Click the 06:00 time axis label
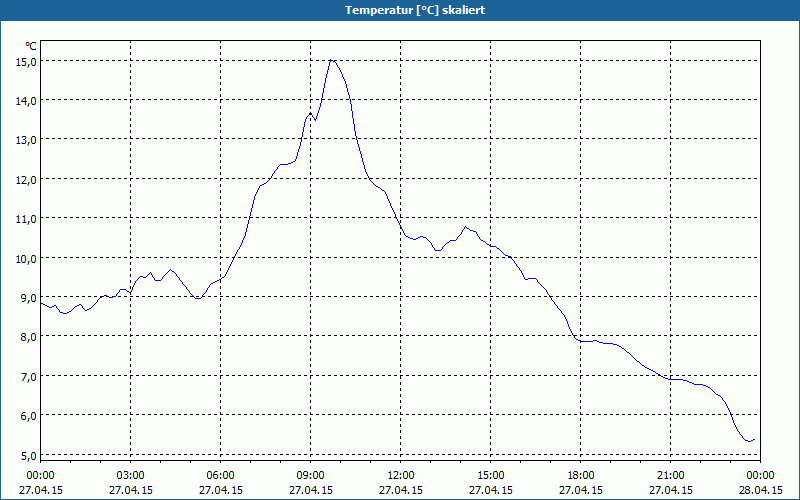Viewport: 800px width, 500px height. (x=220, y=475)
